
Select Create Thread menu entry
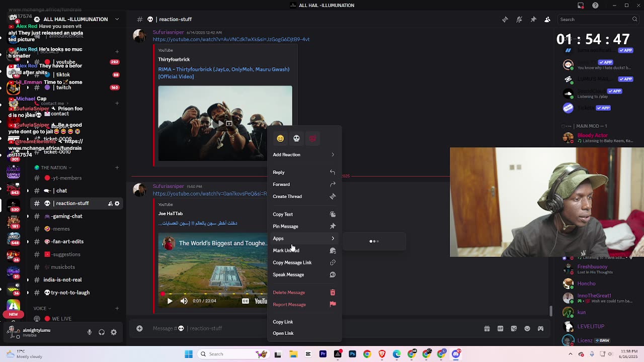pos(304,197)
